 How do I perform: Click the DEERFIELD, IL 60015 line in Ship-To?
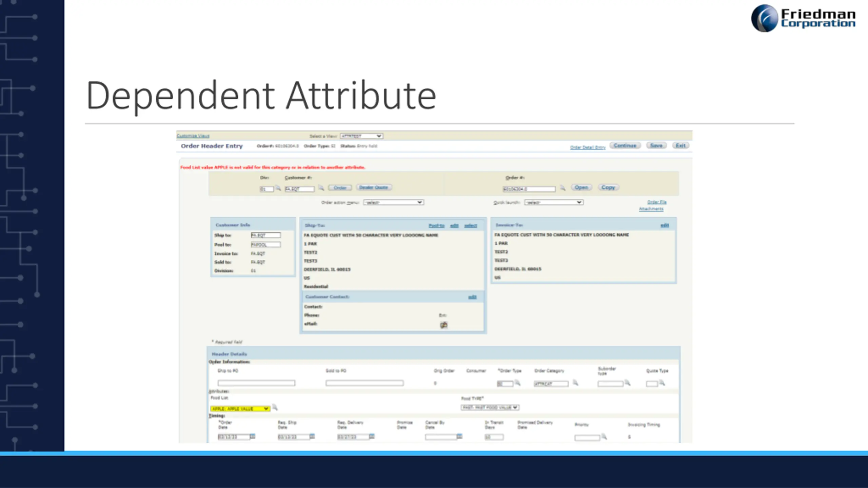point(327,269)
